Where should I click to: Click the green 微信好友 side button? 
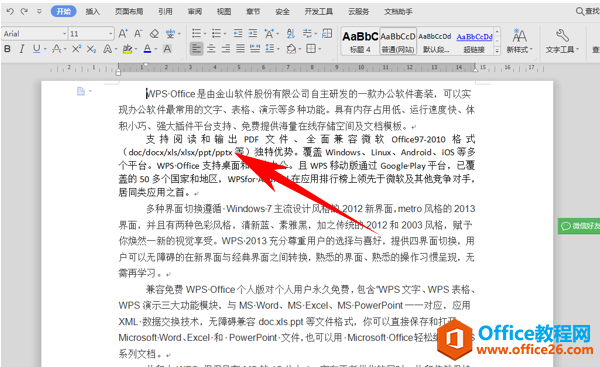click(579, 226)
